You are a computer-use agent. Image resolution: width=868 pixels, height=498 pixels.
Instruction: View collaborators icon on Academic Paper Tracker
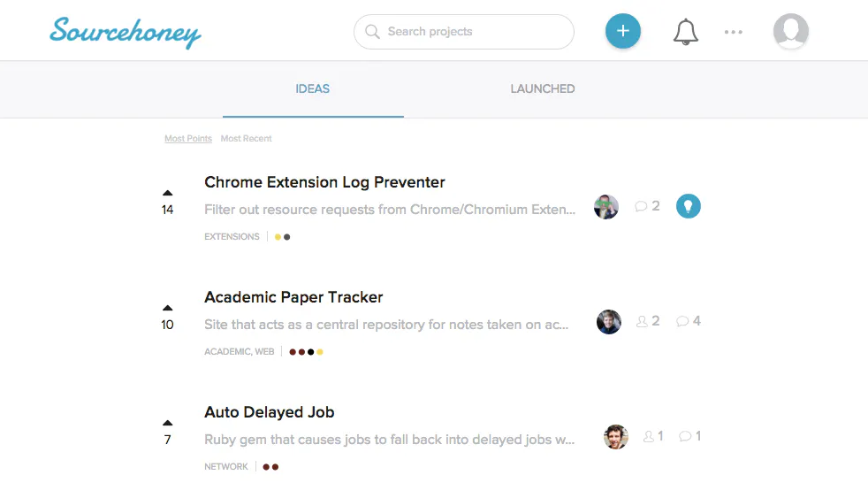pos(642,321)
